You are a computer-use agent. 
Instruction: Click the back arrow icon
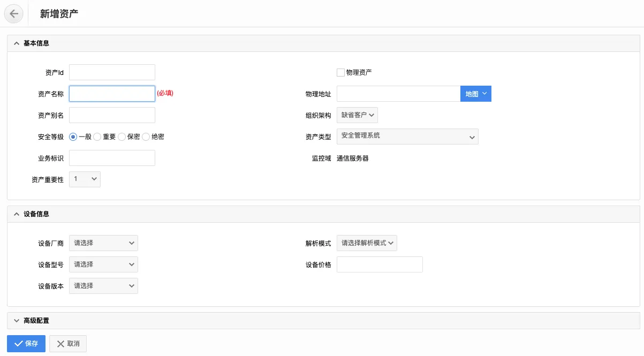pyautogui.click(x=14, y=14)
